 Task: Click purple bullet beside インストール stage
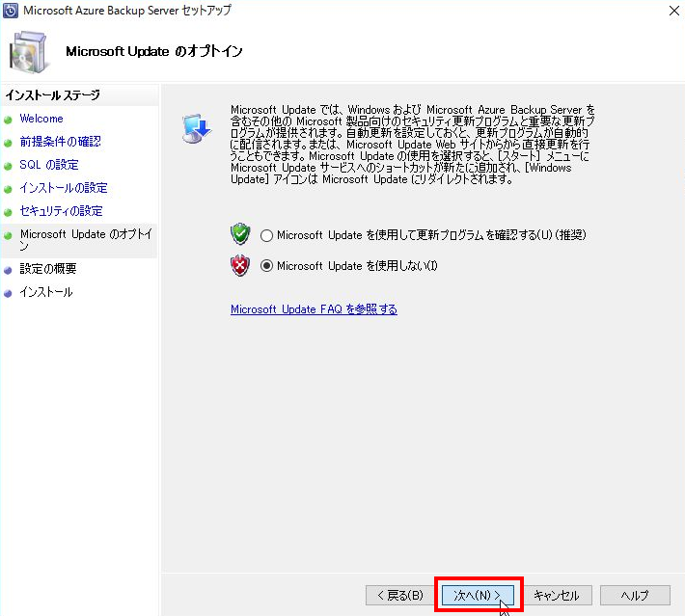click(8, 294)
